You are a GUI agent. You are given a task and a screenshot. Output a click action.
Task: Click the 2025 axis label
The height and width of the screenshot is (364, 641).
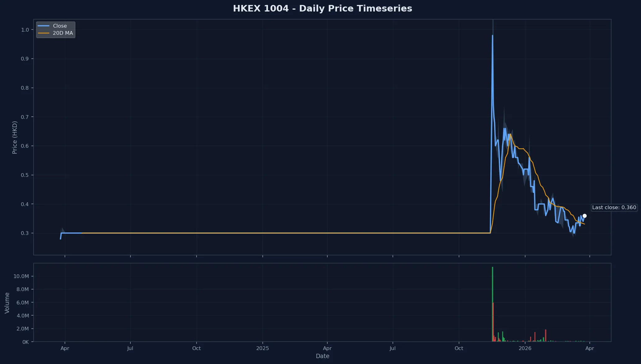click(x=263, y=348)
